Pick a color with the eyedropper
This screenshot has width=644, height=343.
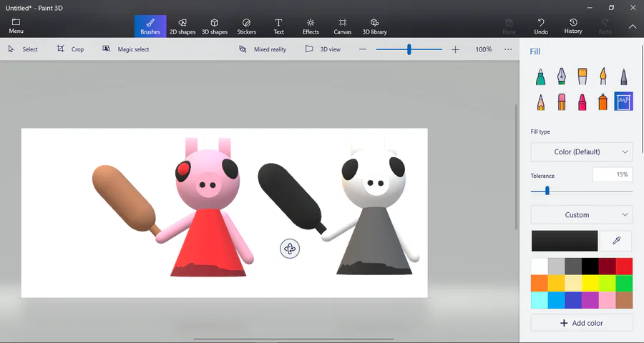616,241
